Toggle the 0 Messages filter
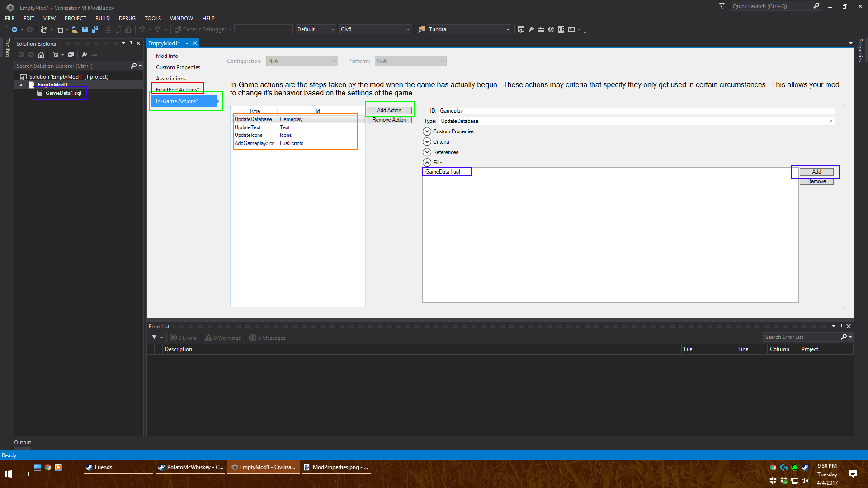This screenshot has width=868, height=488. (267, 338)
